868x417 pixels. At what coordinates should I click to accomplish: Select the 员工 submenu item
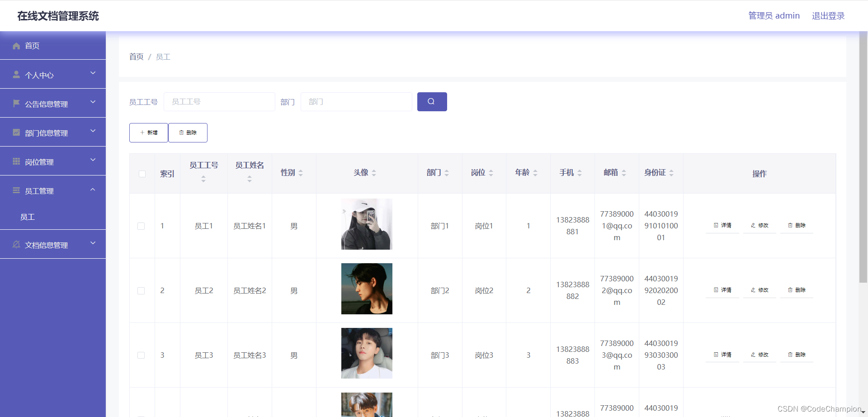(28, 217)
